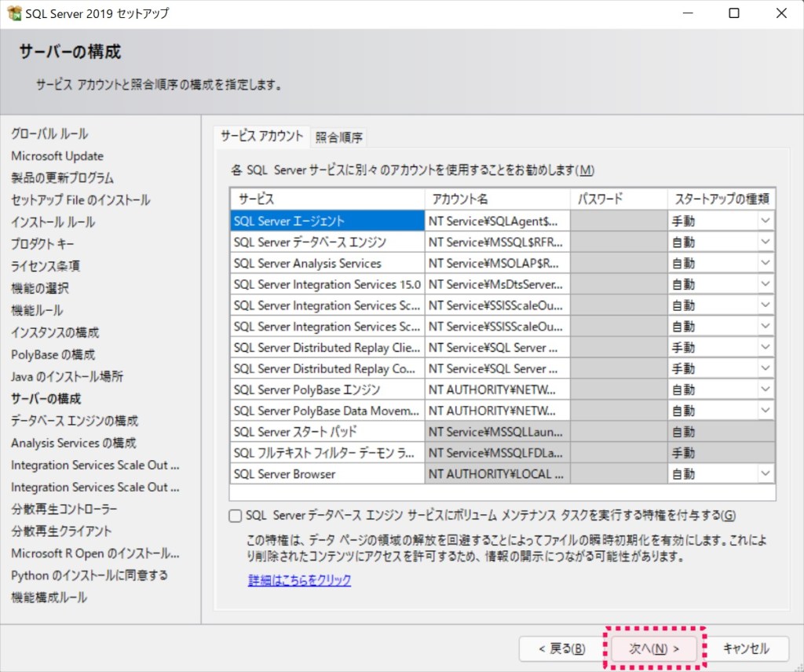Select the SQL Server Analysis Services cell
Image resolution: width=804 pixels, height=672 pixels.
click(x=327, y=263)
